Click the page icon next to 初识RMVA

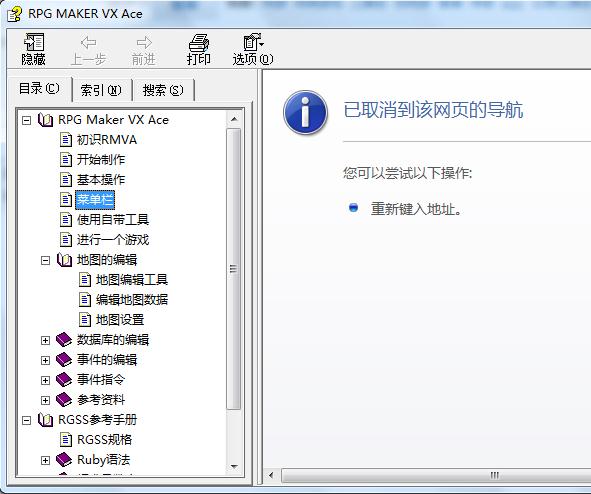pyautogui.click(x=66, y=139)
